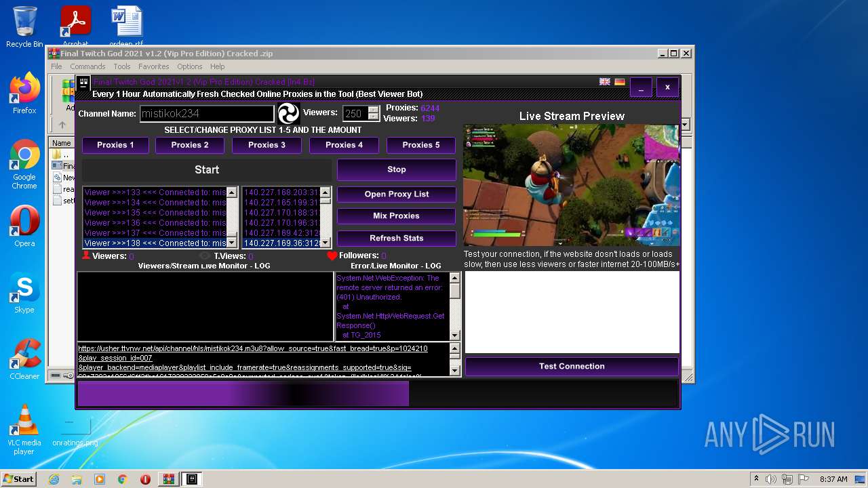Open Proxy List
The image size is (868, 488).
pyautogui.click(x=397, y=194)
